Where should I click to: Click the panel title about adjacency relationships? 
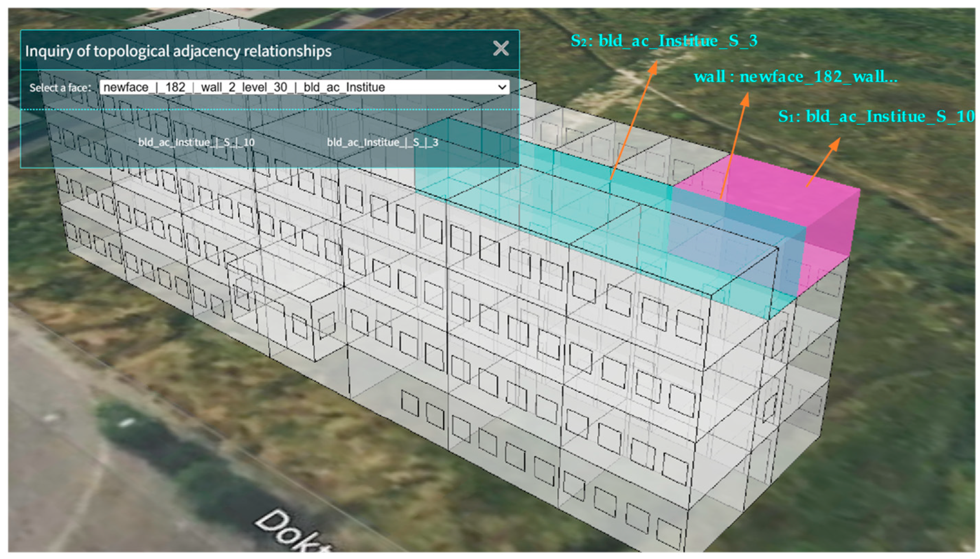click(178, 51)
